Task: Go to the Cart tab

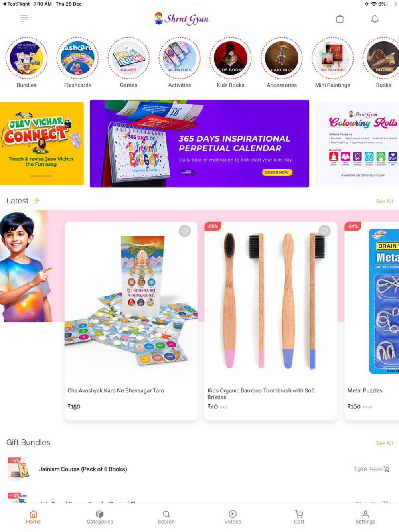Action: (x=299, y=517)
